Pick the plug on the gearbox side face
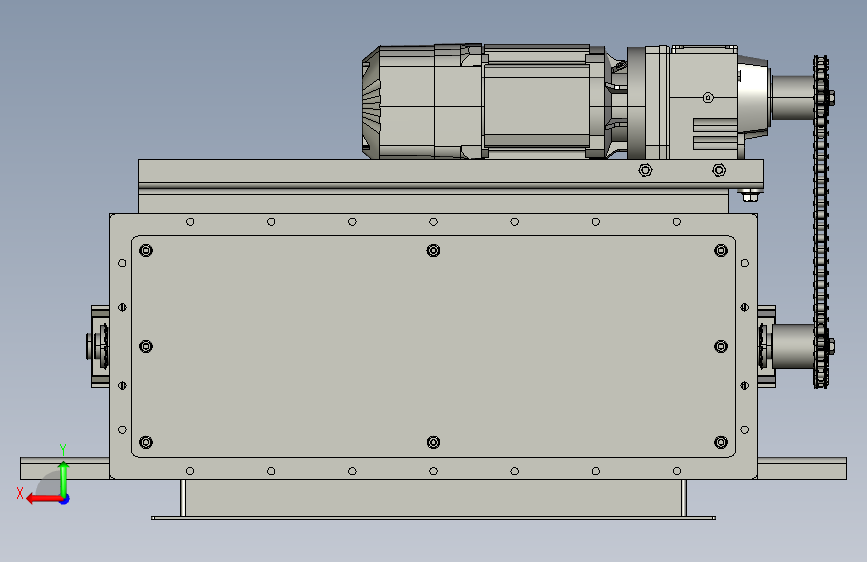 (x=708, y=98)
